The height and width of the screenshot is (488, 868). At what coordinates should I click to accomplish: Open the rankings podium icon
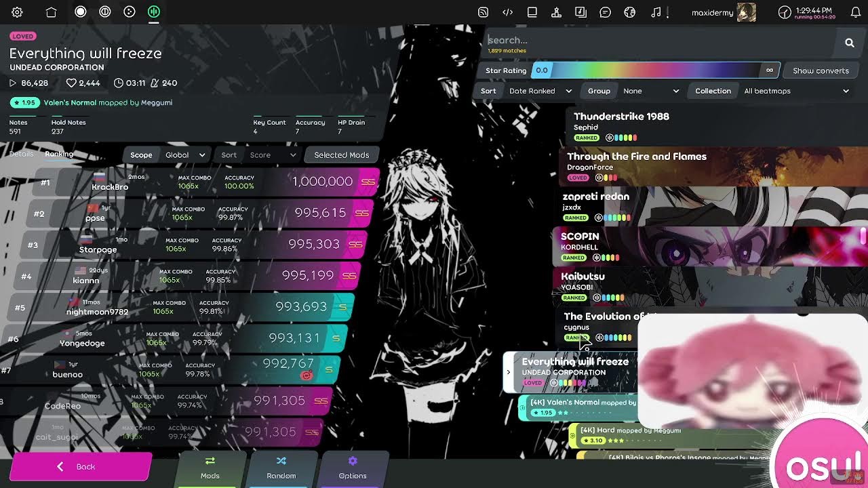pyautogui.click(x=556, y=12)
